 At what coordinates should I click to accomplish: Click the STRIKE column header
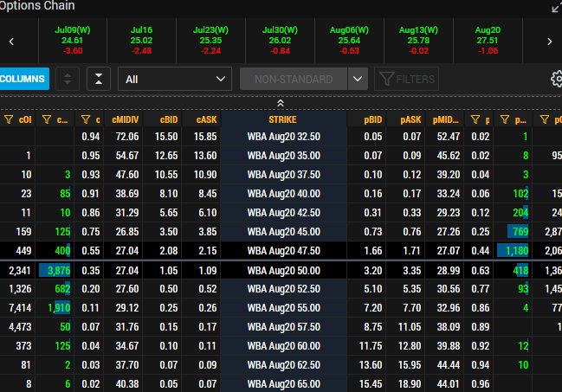pos(283,119)
